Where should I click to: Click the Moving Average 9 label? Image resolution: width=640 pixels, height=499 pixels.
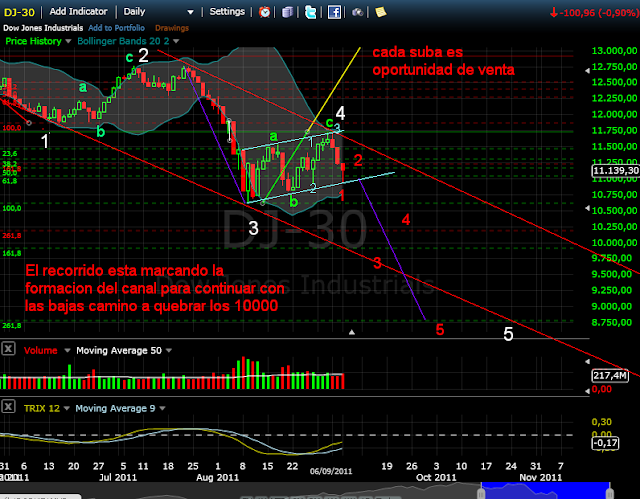pyautogui.click(x=115, y=408)
